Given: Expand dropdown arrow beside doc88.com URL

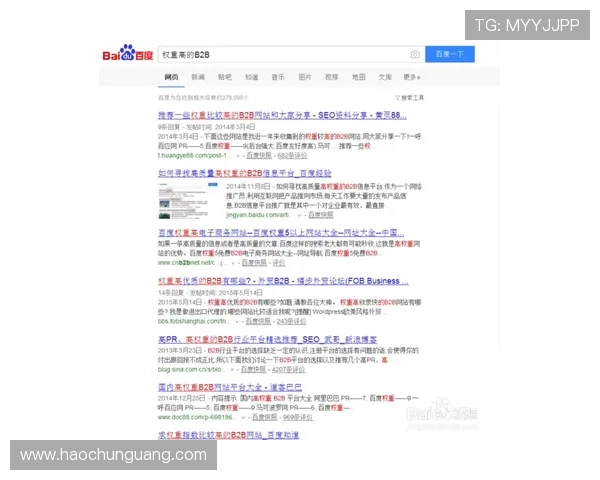Looking at the screenshot, I should click(245, 418).
